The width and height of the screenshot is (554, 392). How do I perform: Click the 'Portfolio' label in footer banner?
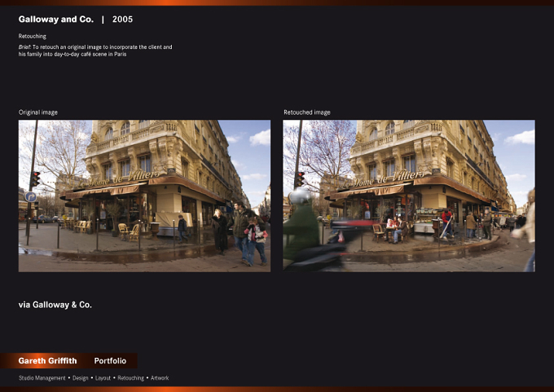tap(110, 361)
